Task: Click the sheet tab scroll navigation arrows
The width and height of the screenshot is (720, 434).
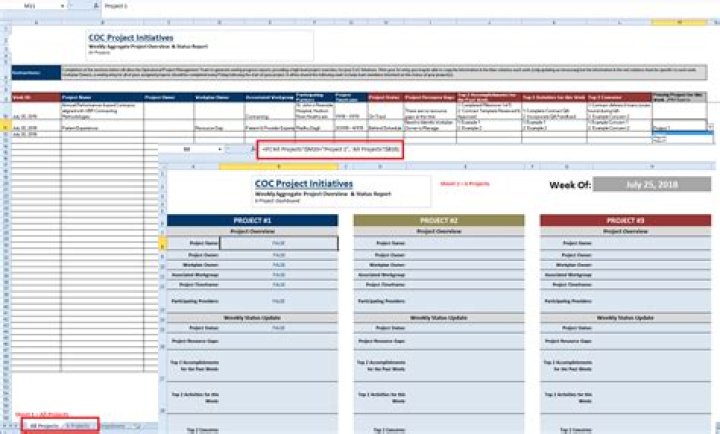Action: [12, 426]
